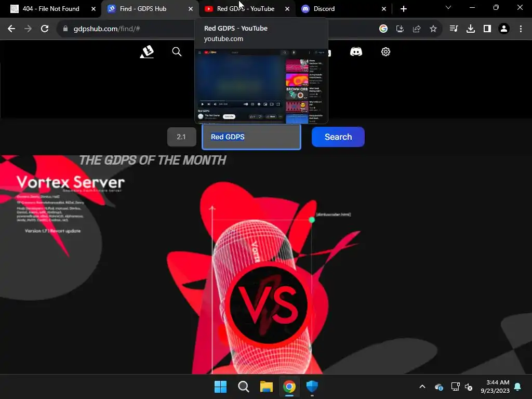This screenshot has width=532, height=399.
Task: Click the OneDrive cloud tray icon
Action: pyautogui.click(x=439, y=387)
